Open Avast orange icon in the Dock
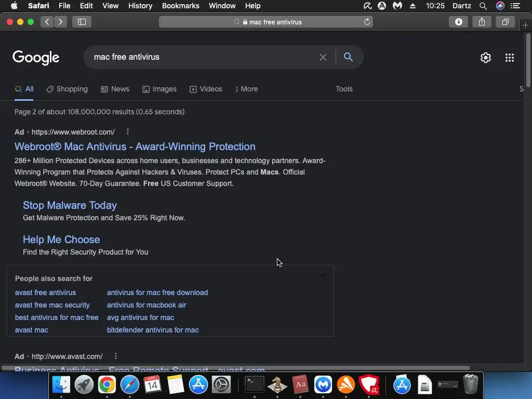Image resolution: width=532 pixels, height=399 pixels. pos(345,385)
